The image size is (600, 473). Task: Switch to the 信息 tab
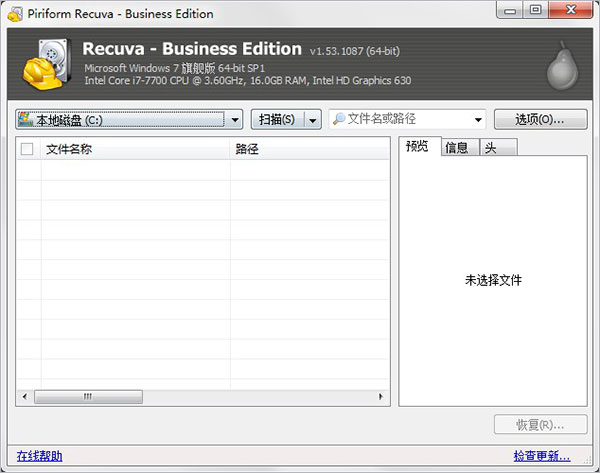(456, 148)
